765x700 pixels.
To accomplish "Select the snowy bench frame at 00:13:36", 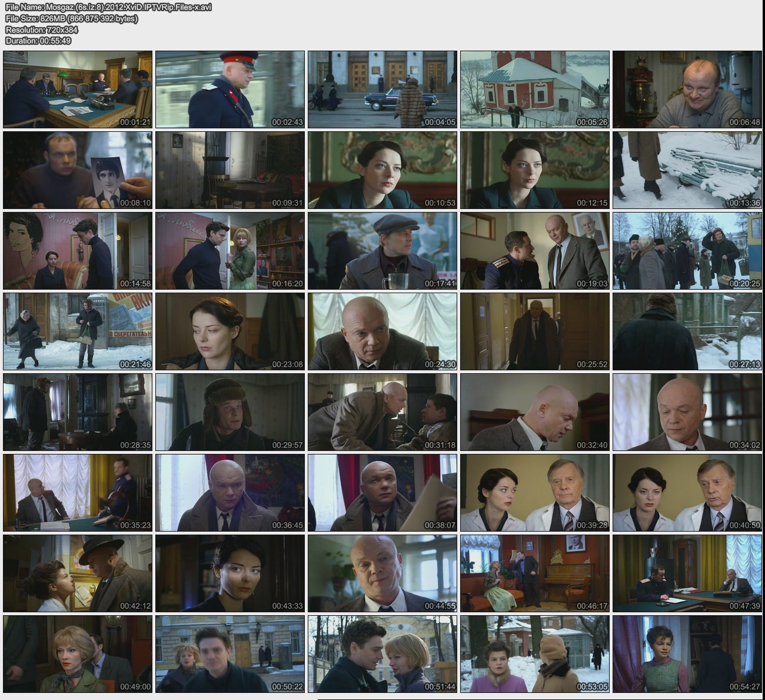I will pos(687,170).
